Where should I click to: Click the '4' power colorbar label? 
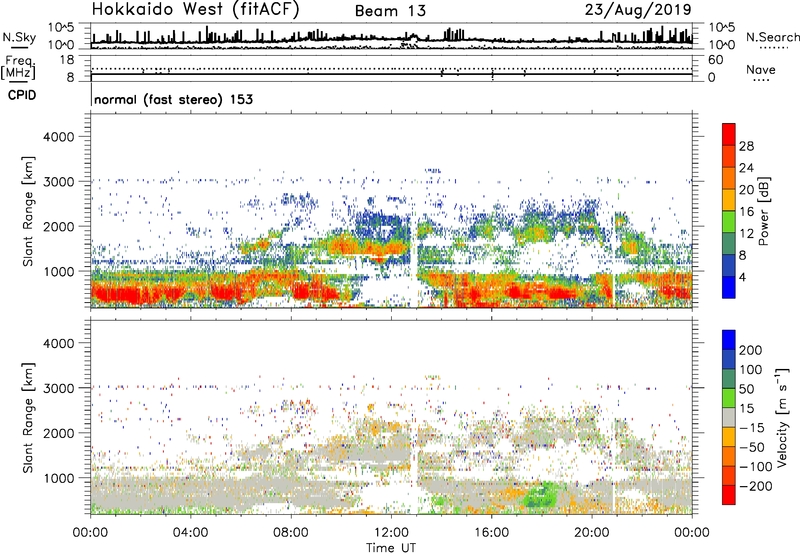tap(743, 278)
